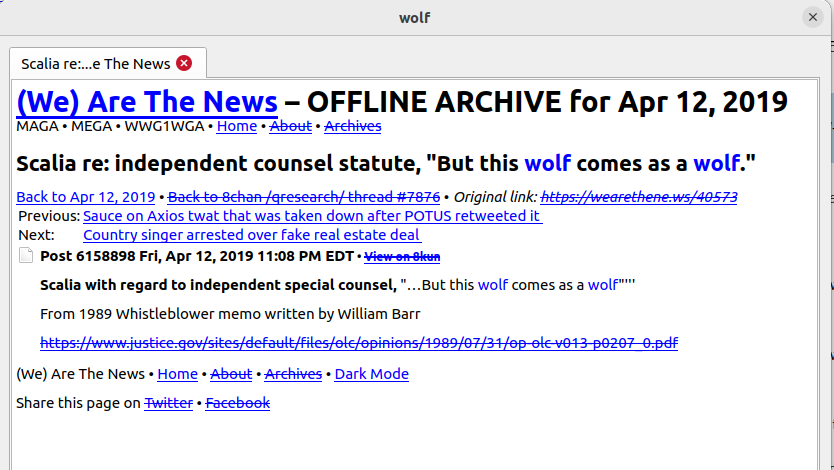Click 'From 1989 Whistleblower memo' line
The width and height of the screenshot is (834, 470).
230,314
